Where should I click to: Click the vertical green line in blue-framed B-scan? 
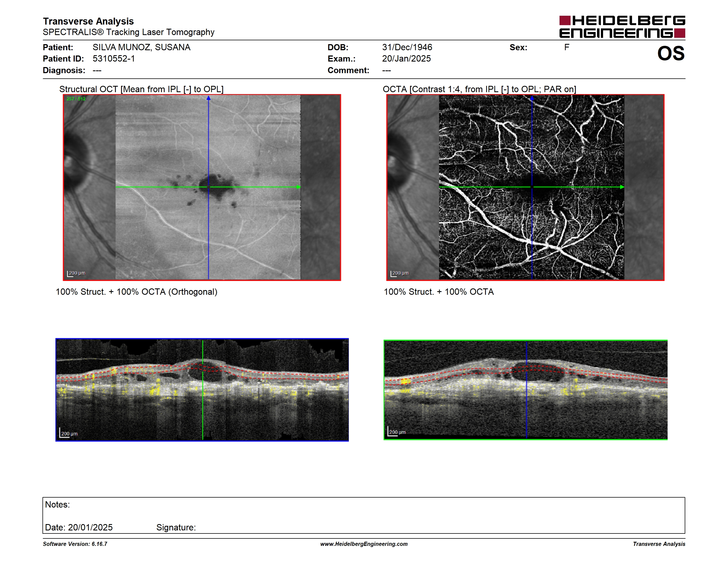coord(203,390)
